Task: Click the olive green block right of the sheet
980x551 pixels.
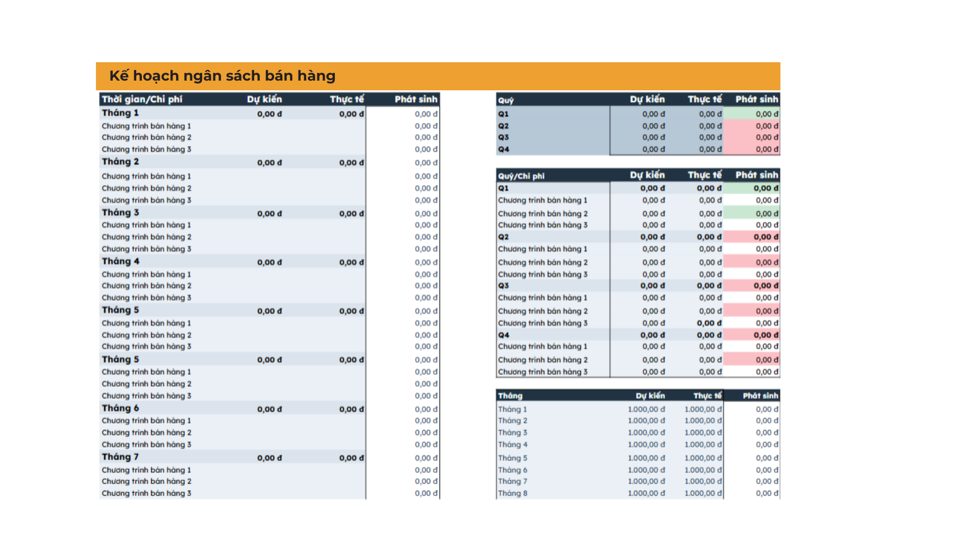Action: point(880,130)
